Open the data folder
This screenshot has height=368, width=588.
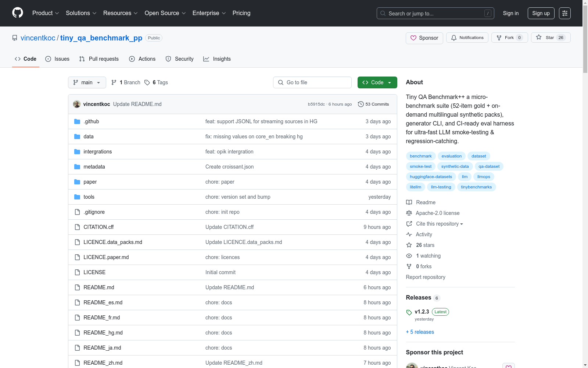click(x=89, y=137)
